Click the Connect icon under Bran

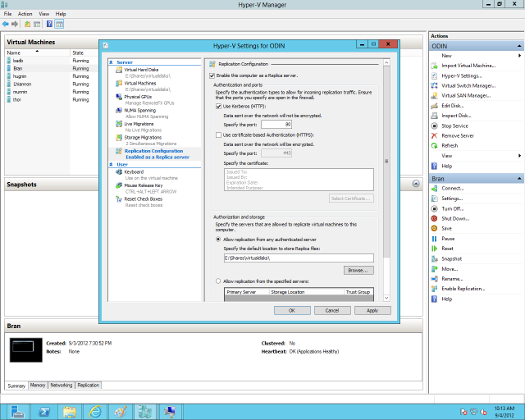coord(434,189)
